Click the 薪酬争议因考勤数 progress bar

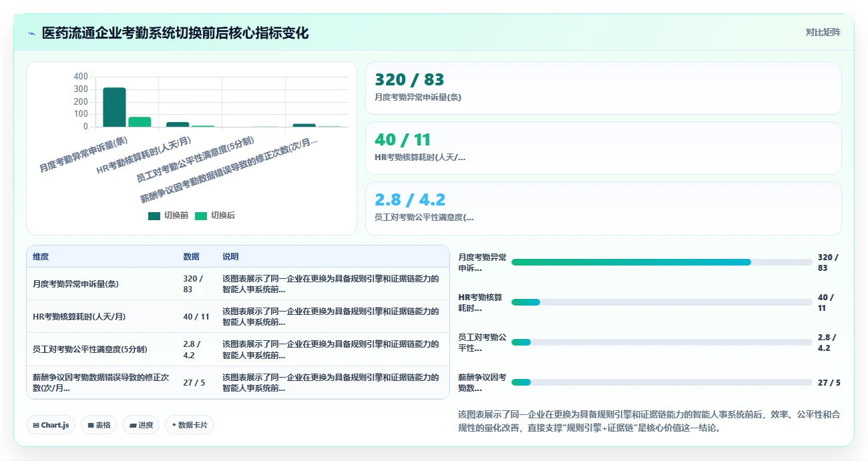click(x=662, y=382)
